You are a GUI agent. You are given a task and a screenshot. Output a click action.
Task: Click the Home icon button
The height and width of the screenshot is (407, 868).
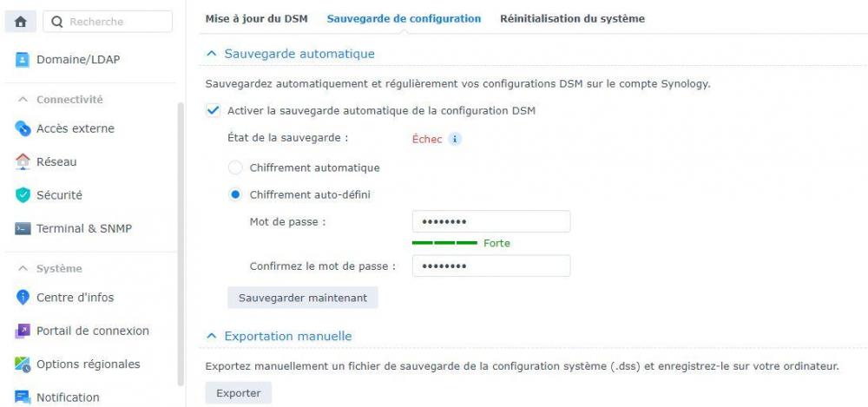click(x=21, y=22)
